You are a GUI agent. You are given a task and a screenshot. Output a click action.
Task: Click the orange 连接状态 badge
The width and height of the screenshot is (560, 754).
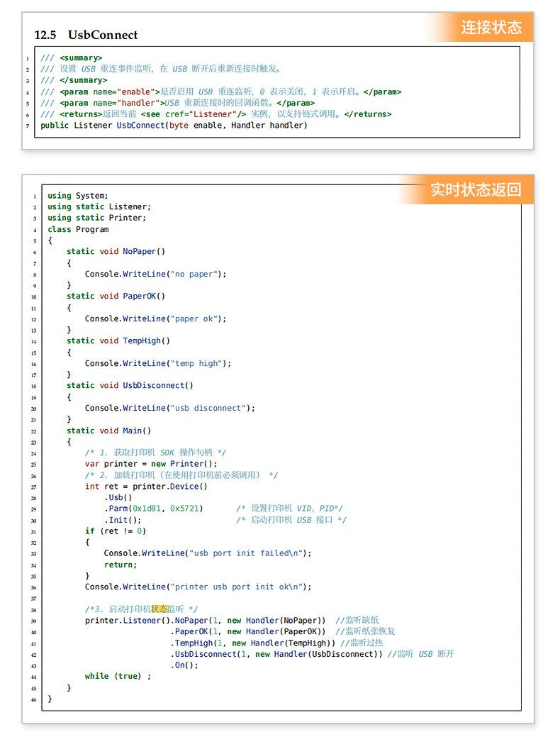click(491, 28)
